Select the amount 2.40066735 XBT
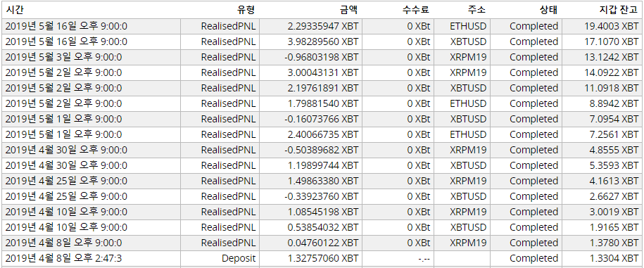 (x=323, y=134)
